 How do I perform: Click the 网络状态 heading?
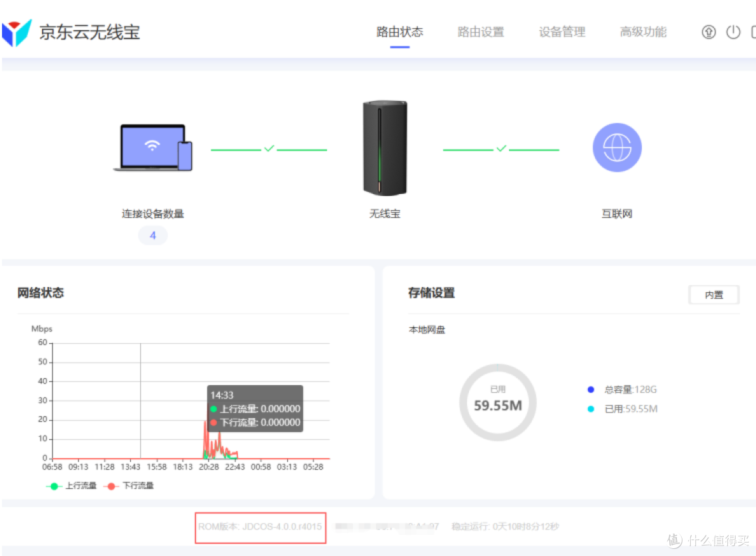(41, 293)
